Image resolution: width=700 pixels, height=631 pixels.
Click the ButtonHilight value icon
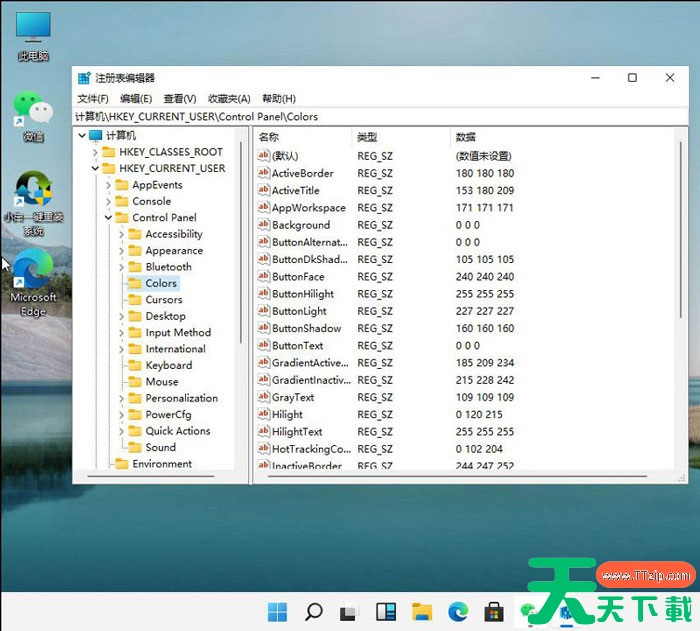[x=263, y=293]
